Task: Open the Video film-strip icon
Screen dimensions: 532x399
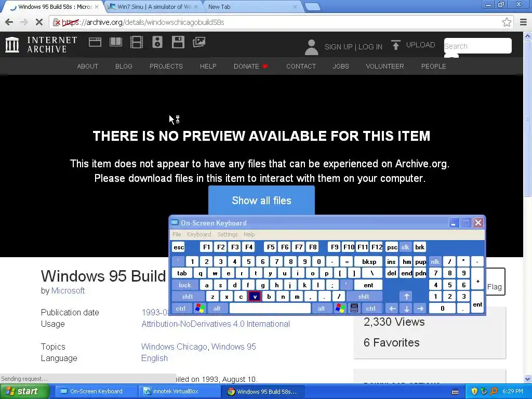Action: (137, 43)
